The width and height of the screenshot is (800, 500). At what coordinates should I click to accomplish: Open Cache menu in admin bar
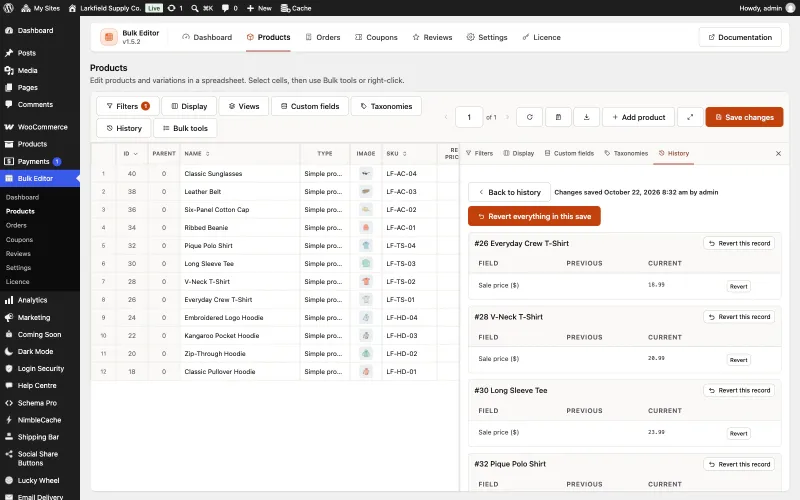[x=296, y=8]
